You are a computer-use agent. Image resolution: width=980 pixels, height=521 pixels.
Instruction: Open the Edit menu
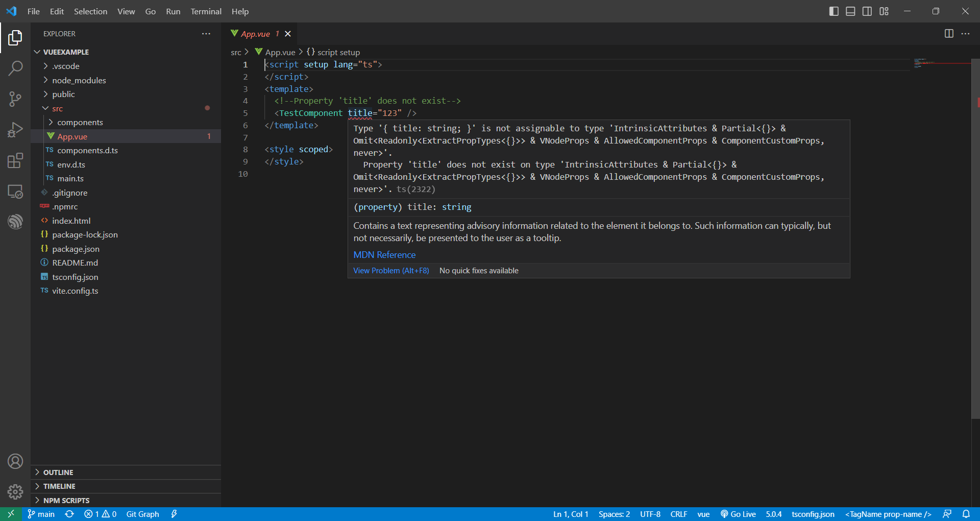(57, 11)
